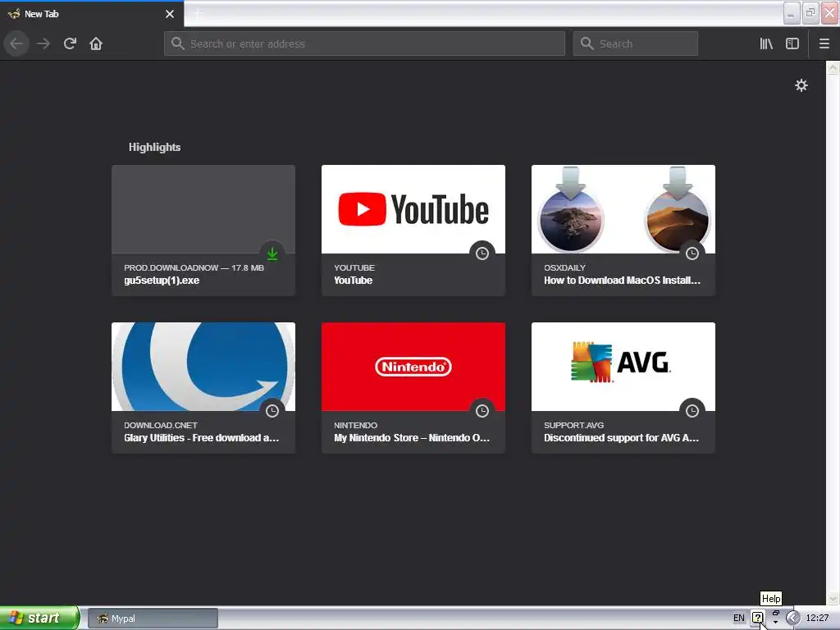This screenshot has width=840, height=630.
Task: Open the YouTube highlight thumbnail
Action: pos(413,209)
